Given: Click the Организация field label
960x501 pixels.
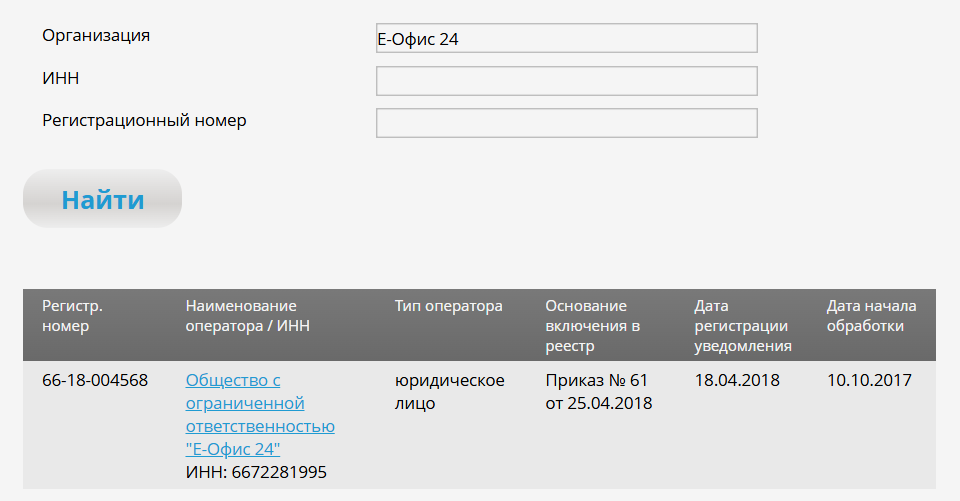Looking at the screenshot, I should click(96, 36).
